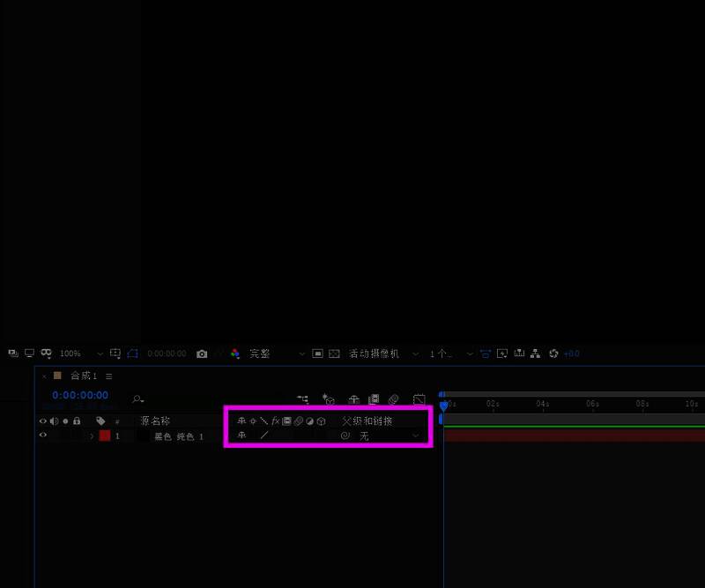705x588 pixels.
Task: Click the red label color swatch of layer 1
Action: point(104,435)
